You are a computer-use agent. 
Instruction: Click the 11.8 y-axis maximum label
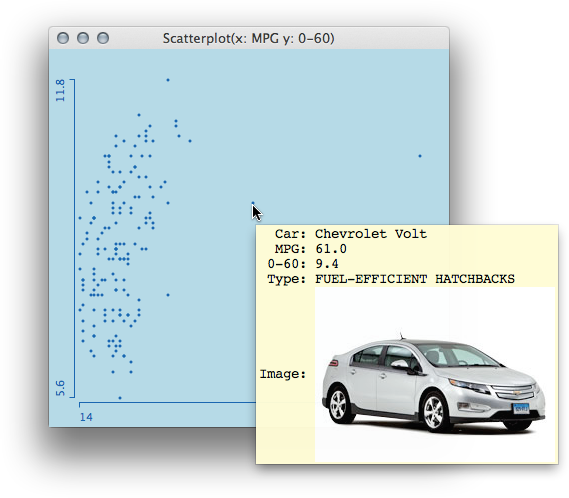(60, 90)
